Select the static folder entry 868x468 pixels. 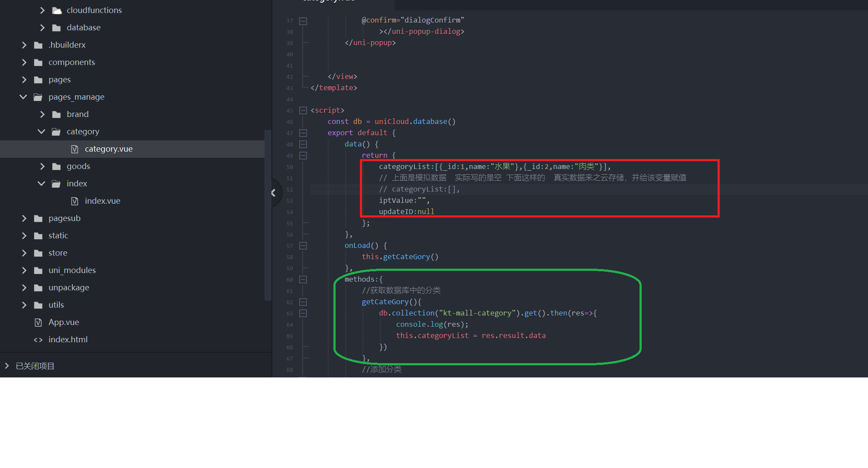pos(58,236)
